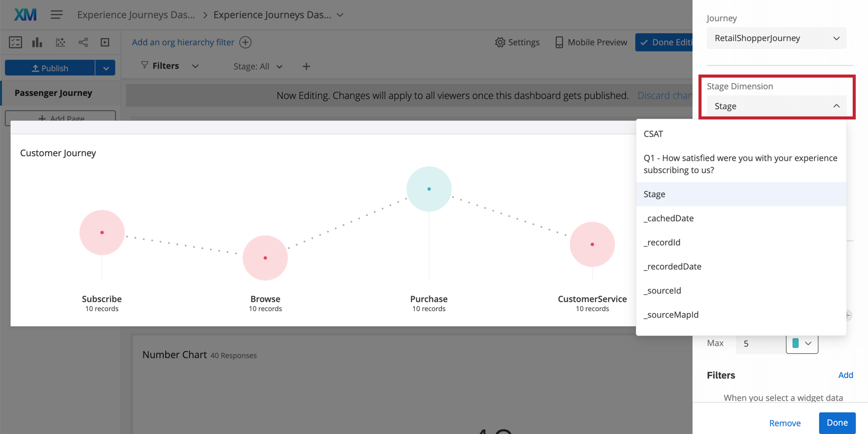Click the blue Done button
The height and width of the screenshot is (434, 868).
(x=837, y=423)
